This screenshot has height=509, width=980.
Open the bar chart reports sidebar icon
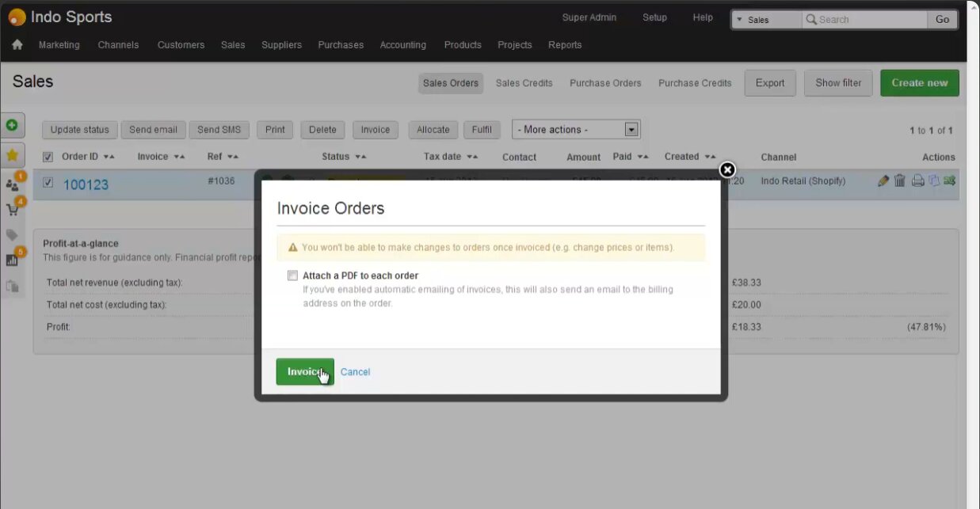13,260
